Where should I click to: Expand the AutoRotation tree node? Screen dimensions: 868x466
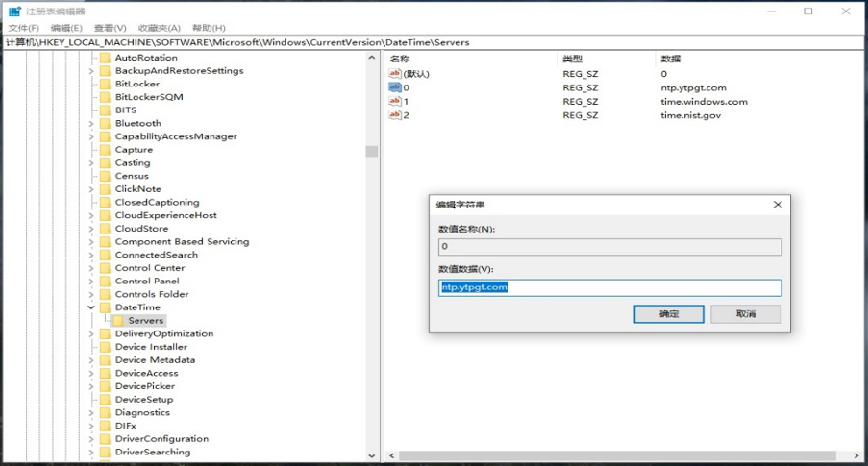tap(92, 58)
